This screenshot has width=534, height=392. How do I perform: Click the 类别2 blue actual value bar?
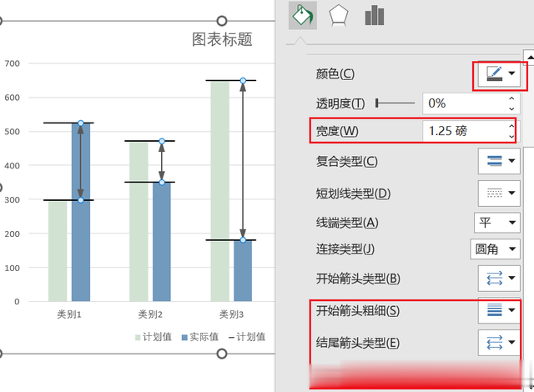(x=162, y=242)
